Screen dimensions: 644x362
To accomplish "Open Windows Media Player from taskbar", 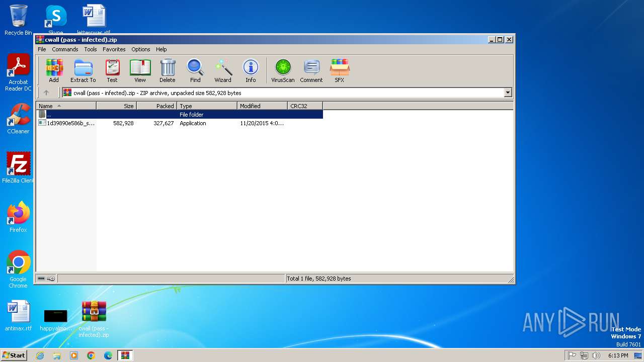I will click(x=74, y=355).
